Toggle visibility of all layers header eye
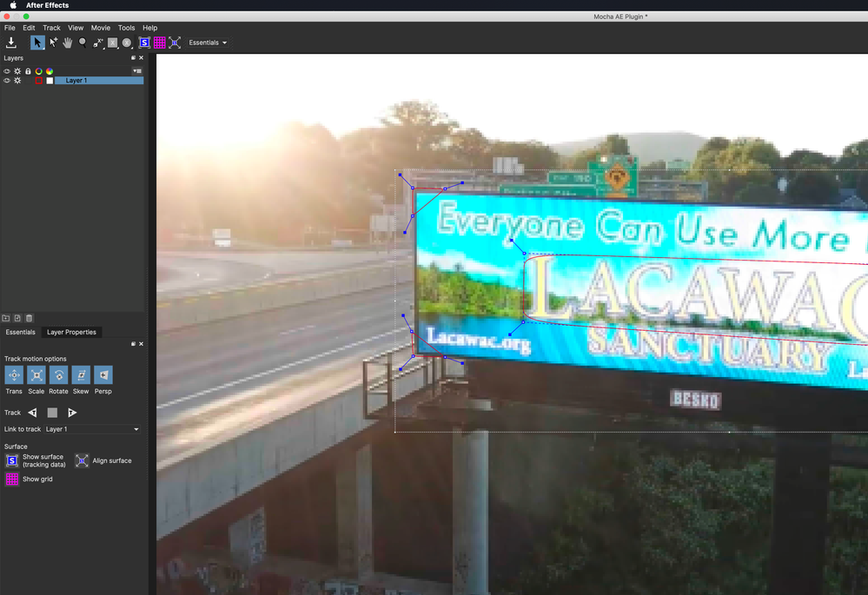The image size is (868, 595). click(7, 71)
